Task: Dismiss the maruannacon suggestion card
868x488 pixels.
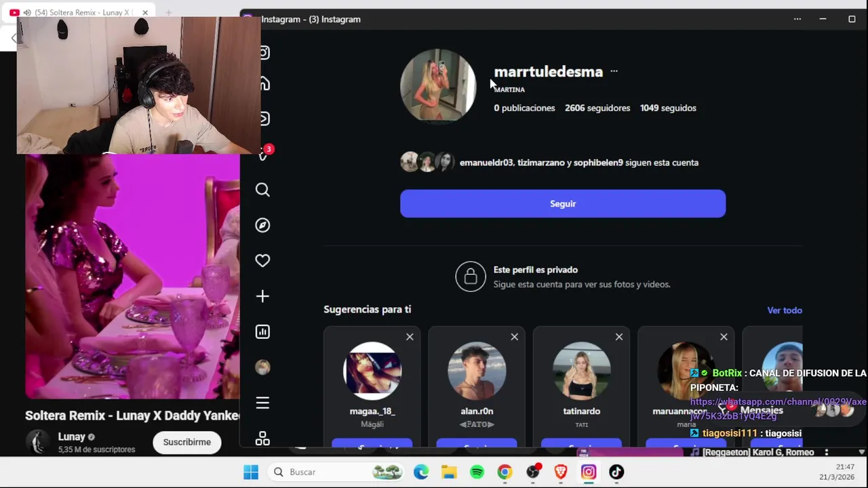Action: 724,337
